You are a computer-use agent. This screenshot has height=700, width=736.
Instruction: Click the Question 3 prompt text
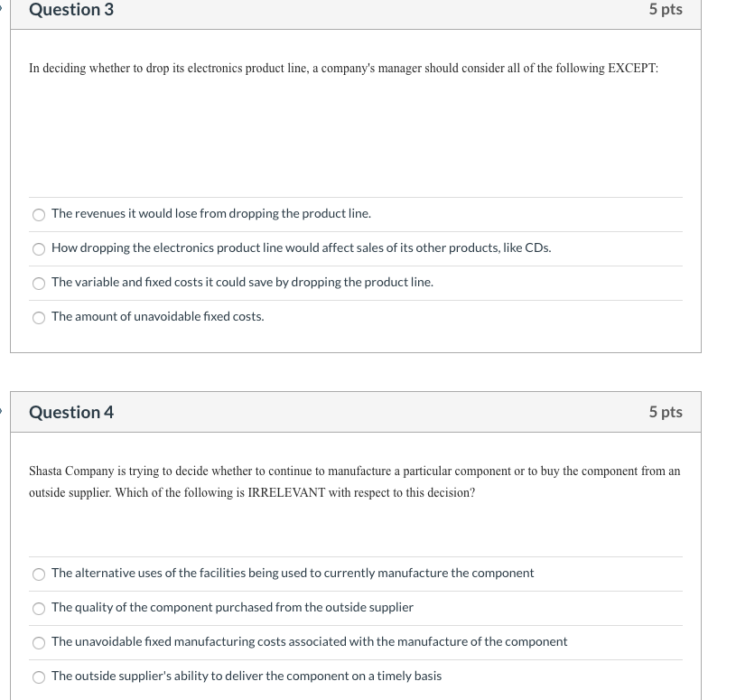(343, 68)
